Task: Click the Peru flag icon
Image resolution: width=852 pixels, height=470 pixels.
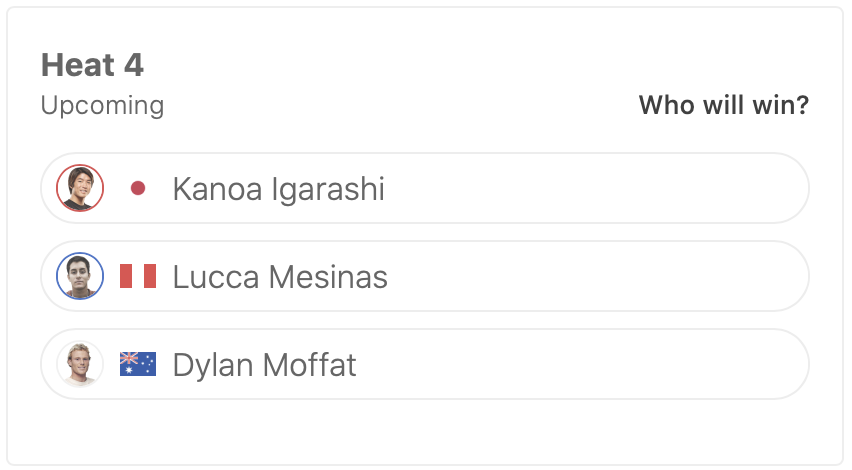Action: (x=138, y=276)
